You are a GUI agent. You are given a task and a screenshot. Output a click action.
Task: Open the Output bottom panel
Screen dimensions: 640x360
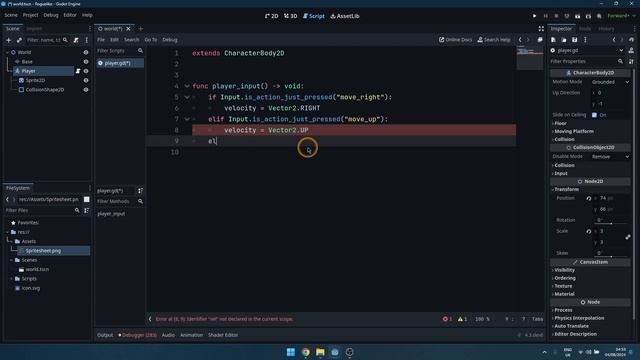click(x=105, y=335)
